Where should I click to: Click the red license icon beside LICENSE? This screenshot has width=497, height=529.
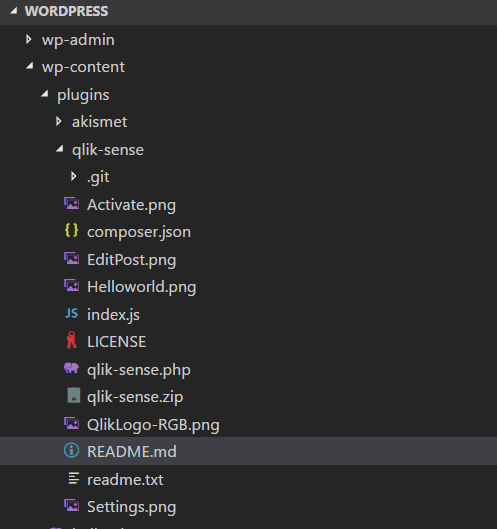pos(72,340)
